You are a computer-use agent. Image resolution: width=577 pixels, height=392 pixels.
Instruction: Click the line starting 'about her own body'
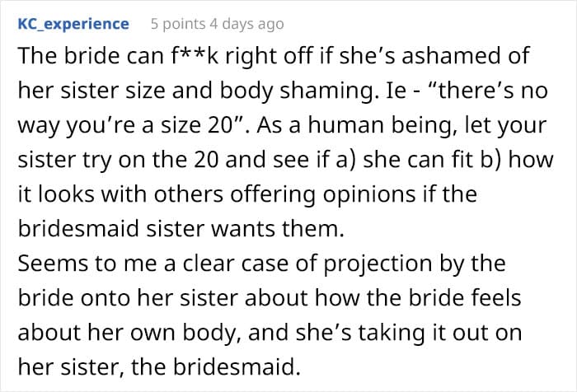click(x=270, y=333)
